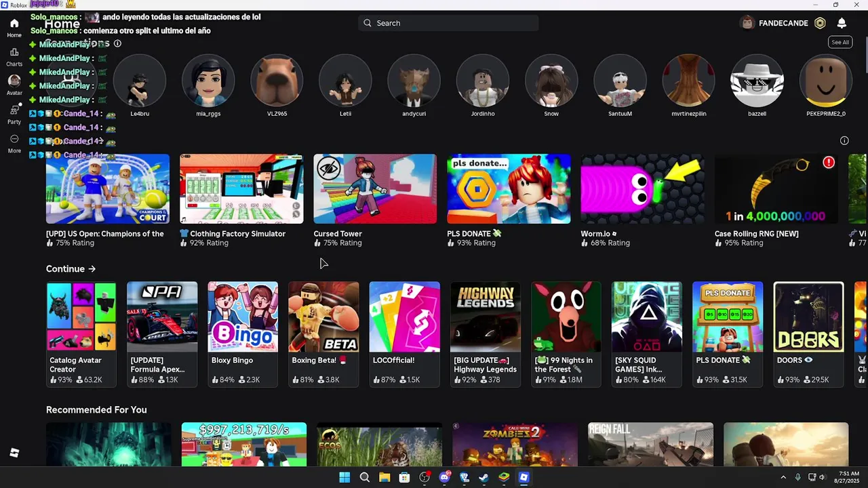The width and height of the screenshot is (868, 488).
Task: Open Boxing Beta game card
Action: click(x=323, y=334)
